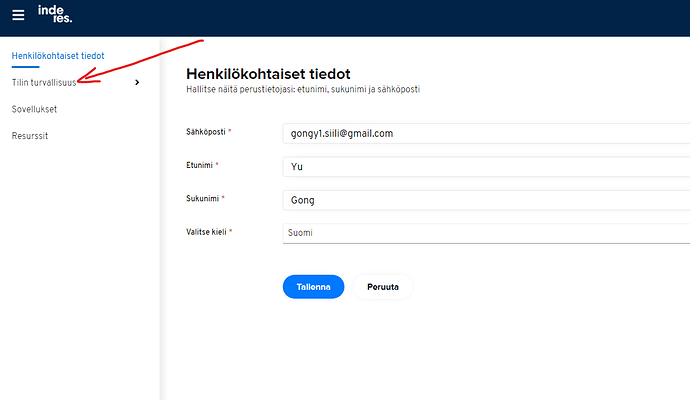
Task: Click the Sukunimi field containing Gong
Action: pyautogui.click(x=486, y=200)
